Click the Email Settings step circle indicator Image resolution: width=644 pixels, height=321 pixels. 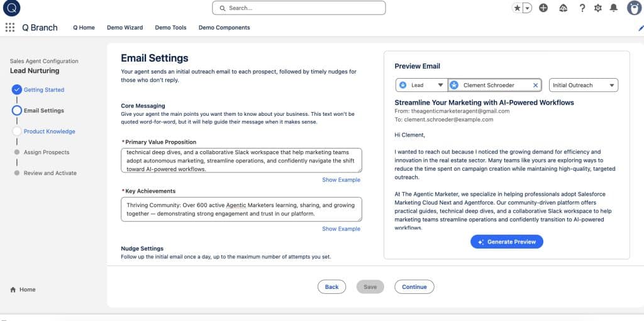17,111
